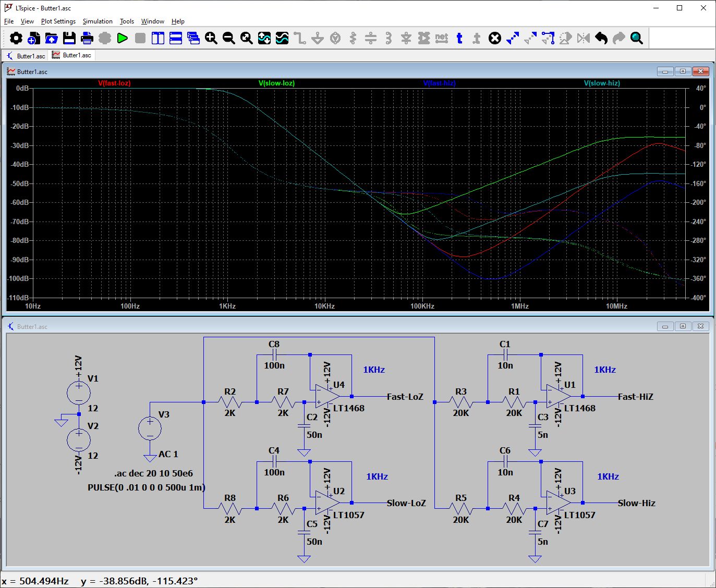Tile windows vertically icon
The image size is (716, 588).
pos(158,38)
